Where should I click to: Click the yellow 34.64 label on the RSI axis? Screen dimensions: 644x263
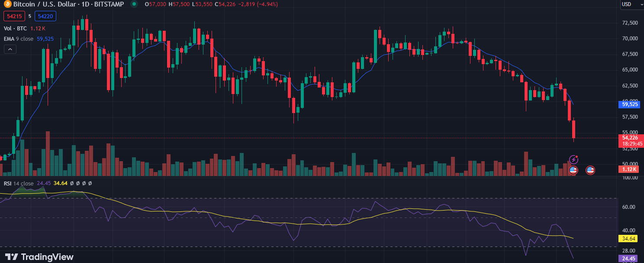coord(628,239)
